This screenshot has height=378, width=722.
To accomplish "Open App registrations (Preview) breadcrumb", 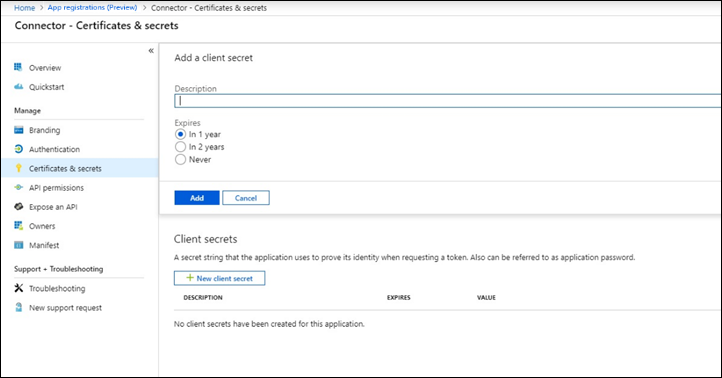I will pos(92,8).
